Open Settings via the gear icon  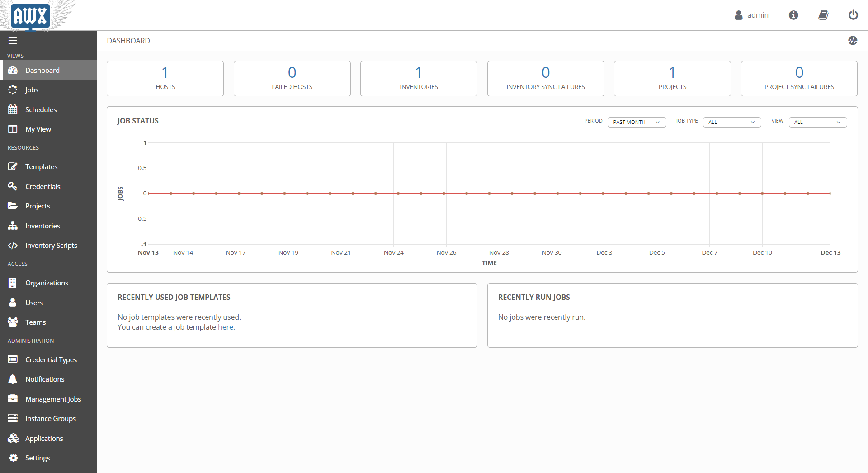coord(13,458)
